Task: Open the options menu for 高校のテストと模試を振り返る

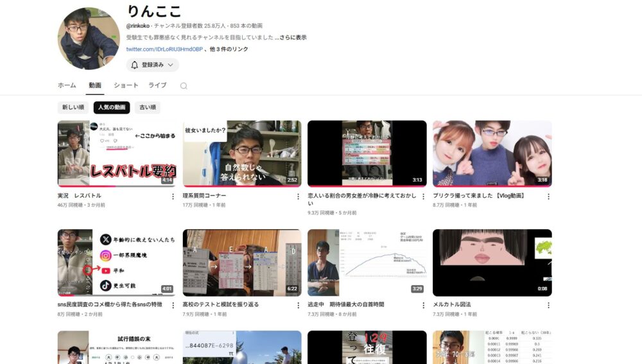Action: (x=298, y=306)
